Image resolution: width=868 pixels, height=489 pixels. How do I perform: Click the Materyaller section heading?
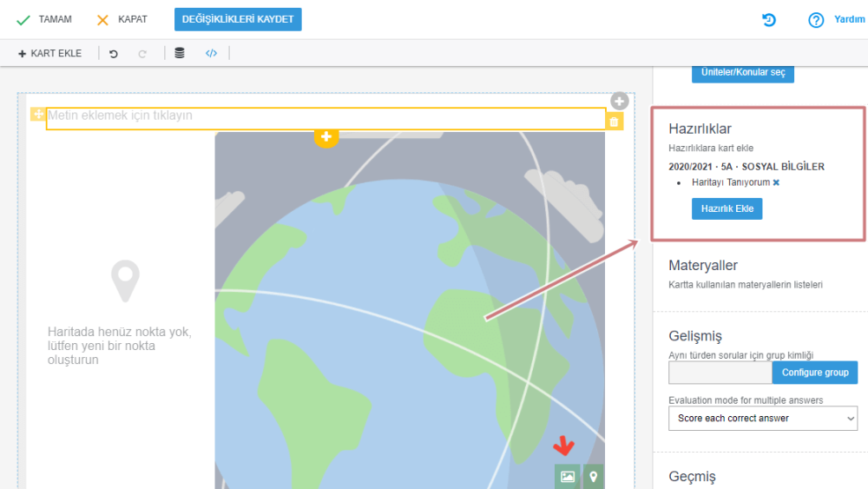(703, 265)
